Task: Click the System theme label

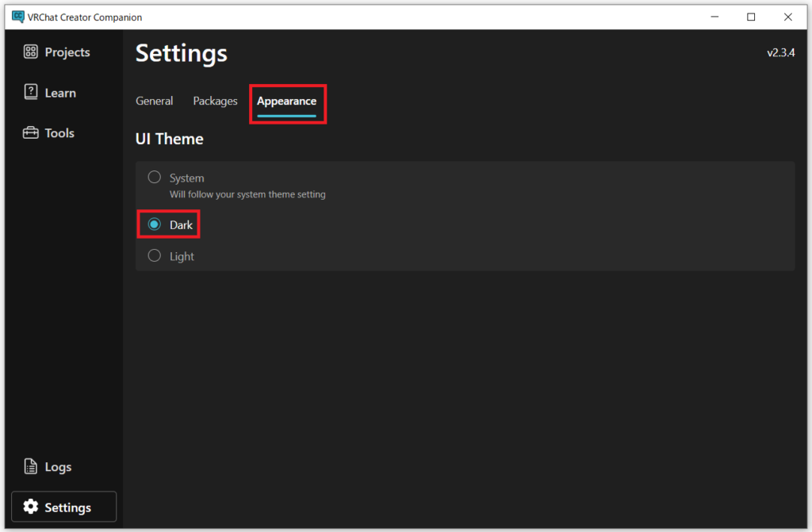Action: pos(187,178)
